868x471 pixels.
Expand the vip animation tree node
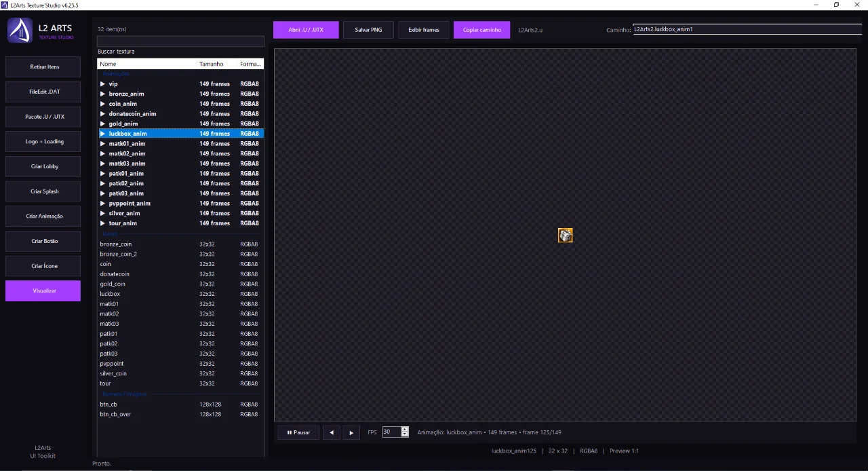click(103, 84)
